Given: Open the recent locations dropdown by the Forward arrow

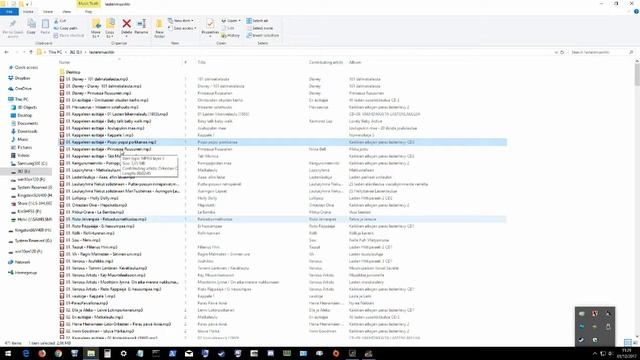Looking at the screenshot, I should (x=23, y=52).
